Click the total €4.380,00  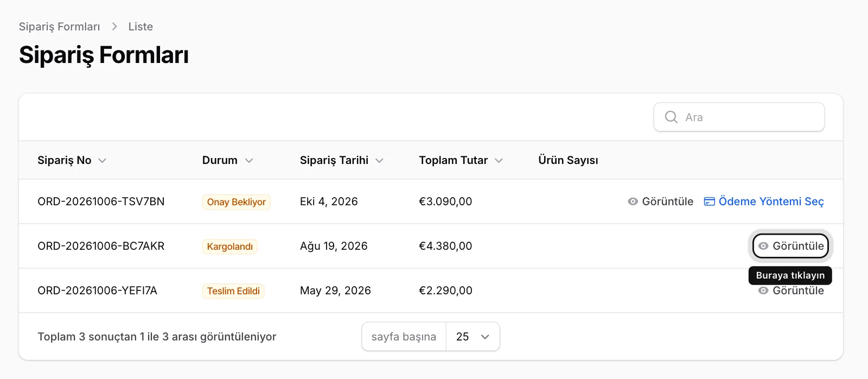pos(445,246)
